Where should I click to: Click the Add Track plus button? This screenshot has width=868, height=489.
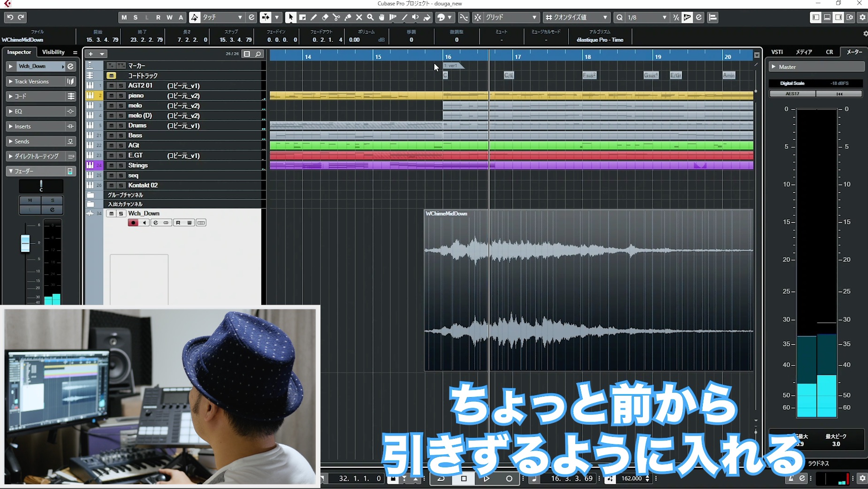[91, 54]
